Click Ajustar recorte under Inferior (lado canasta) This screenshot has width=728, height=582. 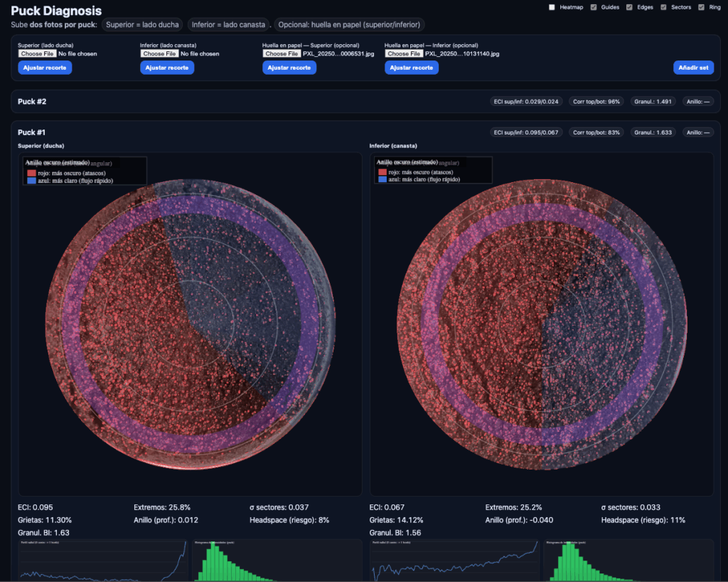166,68
